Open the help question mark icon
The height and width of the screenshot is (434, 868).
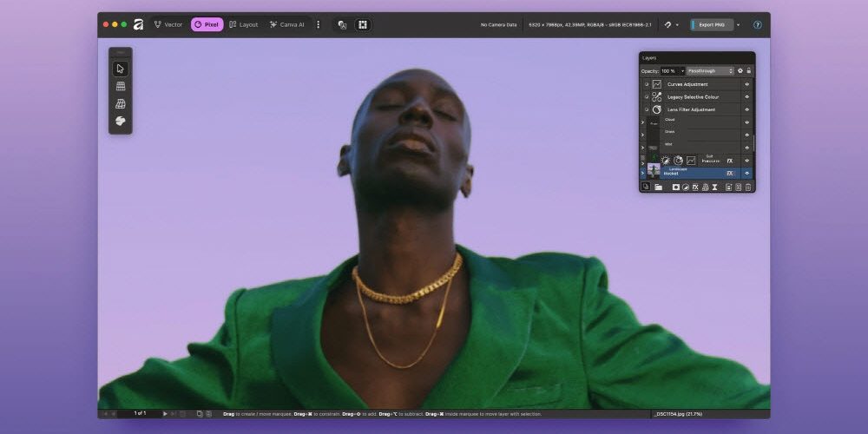coord(758,25)
